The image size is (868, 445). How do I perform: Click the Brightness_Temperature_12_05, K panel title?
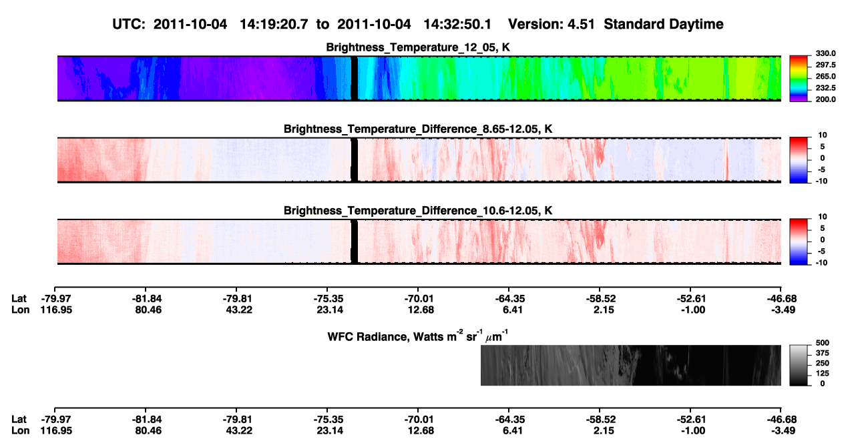pos(419,47)
